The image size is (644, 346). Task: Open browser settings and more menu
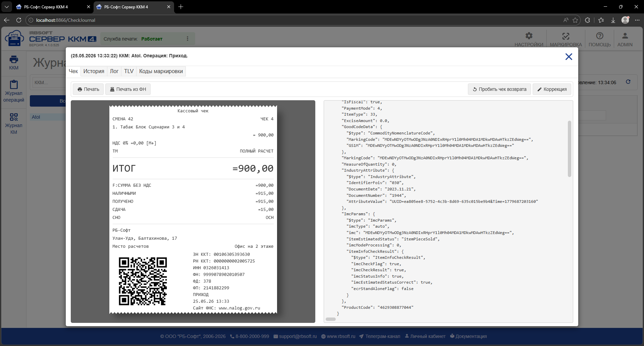[x=637, y=20]
